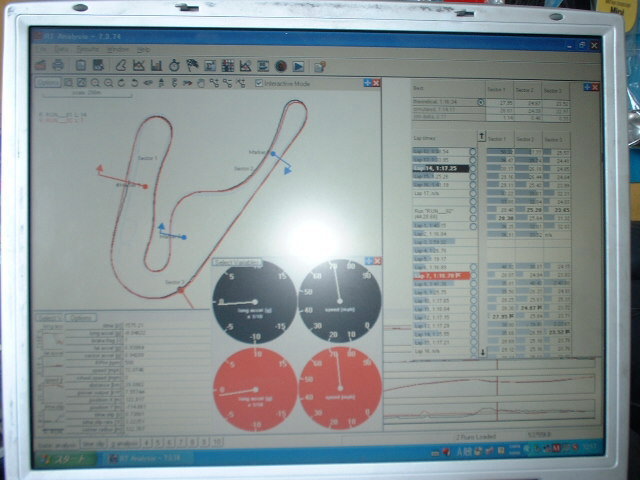Click the Sector 2 label on track map
Viewport: 640px width, 480px height.
(x=244, y=168)
